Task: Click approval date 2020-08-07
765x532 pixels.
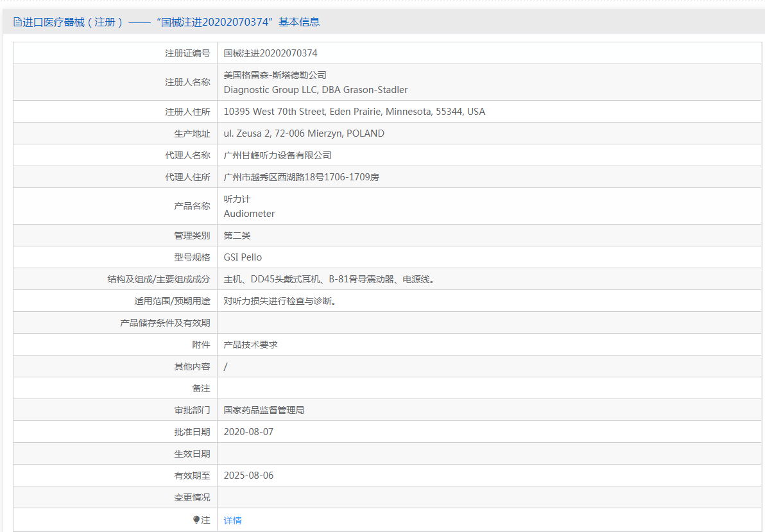Action: point(248,432)
